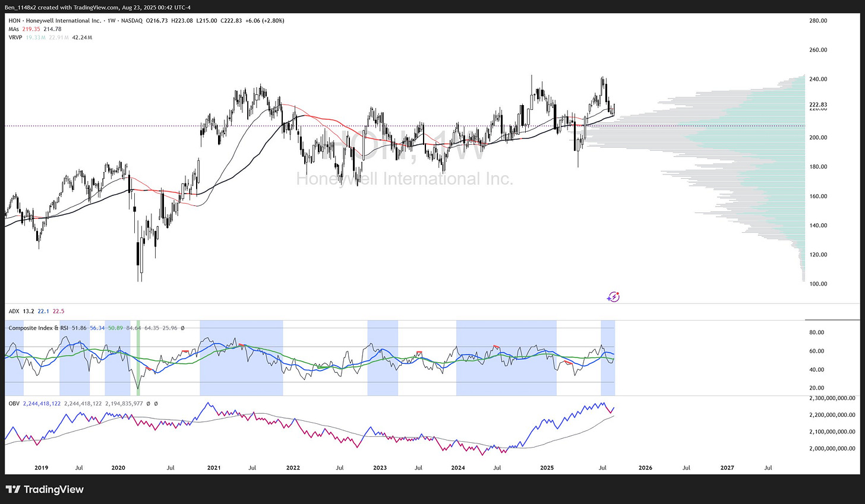Click the ADX value 22.5
The width and height of the screenshot is (865, 504).
pyautogui.click(x=58, y=311)
